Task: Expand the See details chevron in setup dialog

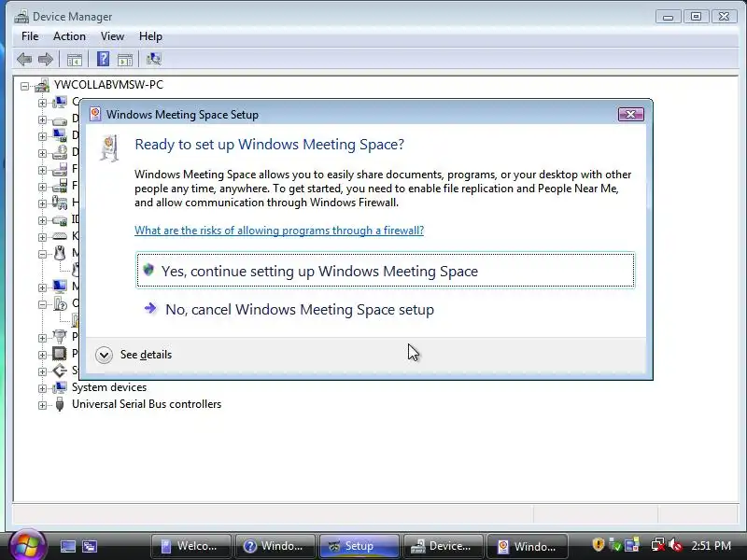Action: (104, 355)
